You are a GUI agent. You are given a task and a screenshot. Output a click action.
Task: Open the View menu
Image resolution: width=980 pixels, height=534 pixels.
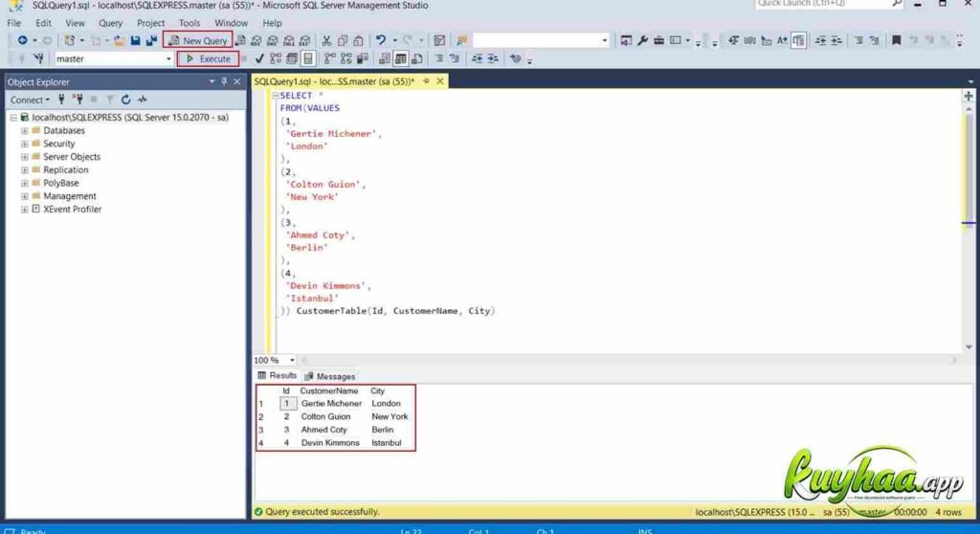75,23
